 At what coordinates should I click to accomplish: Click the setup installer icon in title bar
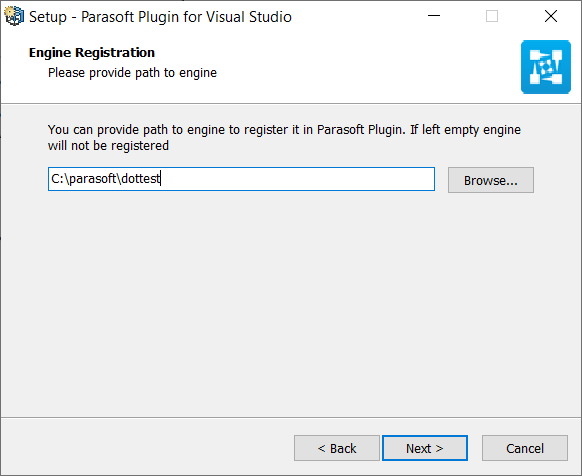coord(14,16)
